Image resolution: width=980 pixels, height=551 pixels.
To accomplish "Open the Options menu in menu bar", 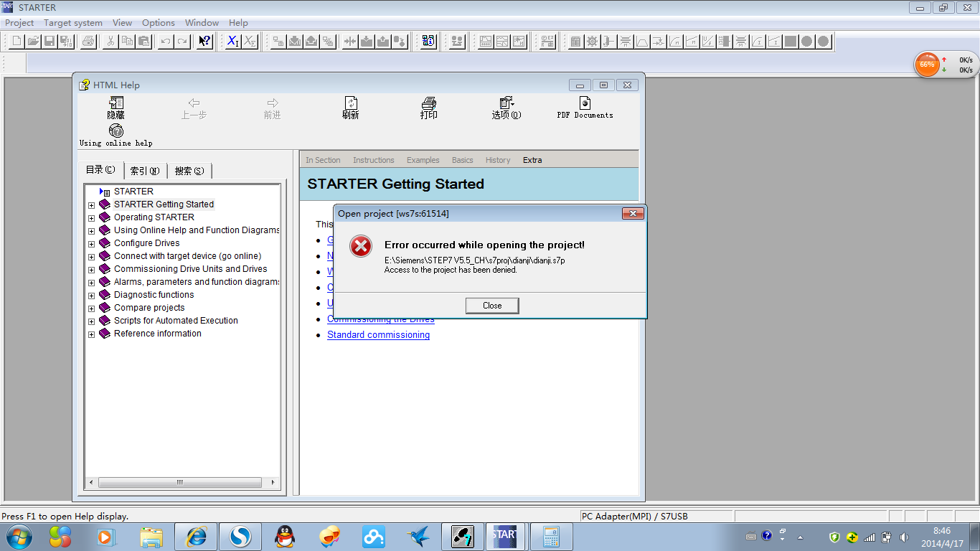I will point(159,23).
